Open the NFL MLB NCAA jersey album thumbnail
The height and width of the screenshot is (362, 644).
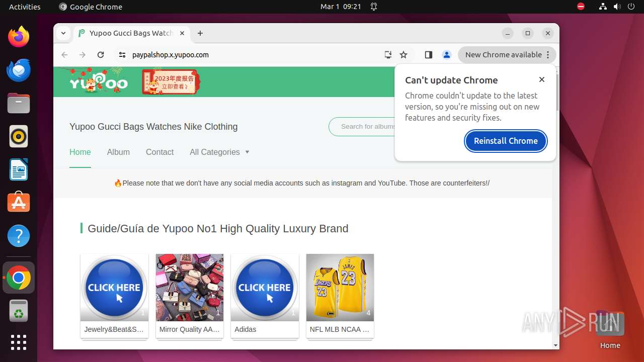click(340, 288)
